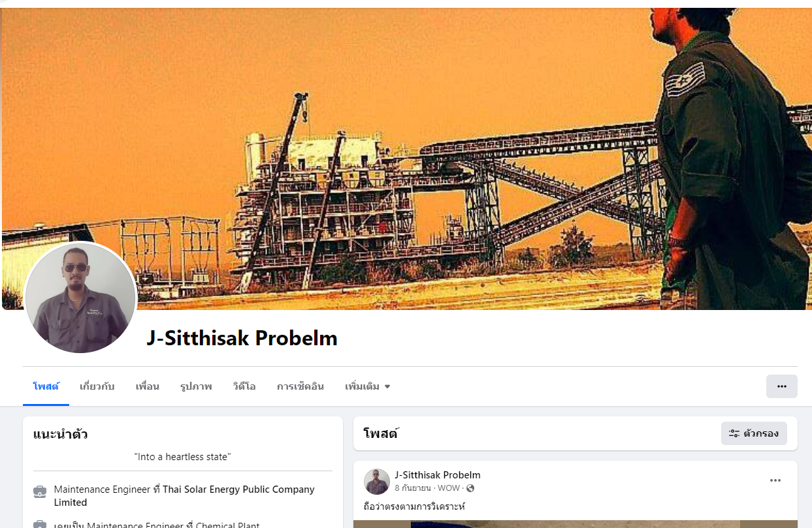Click J-Sitthisak Probelm name on post
This screenshot has height=528, width=812.
tap(438, 475)
